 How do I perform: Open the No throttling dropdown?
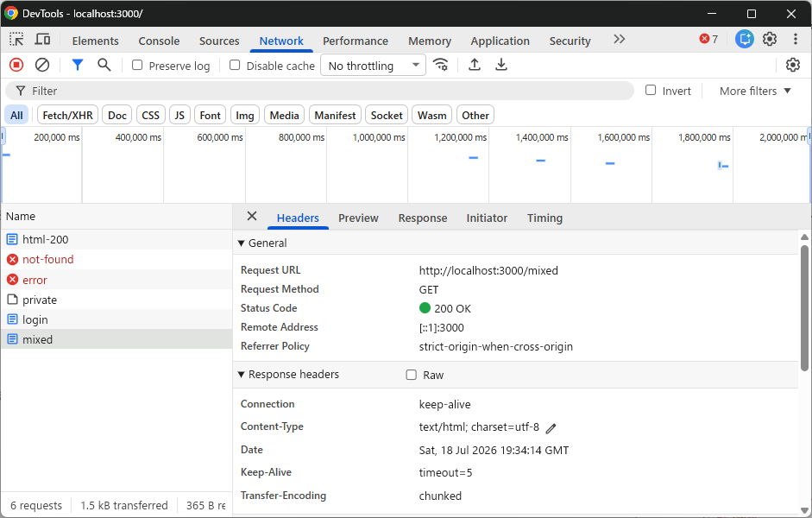click(373, 66)
